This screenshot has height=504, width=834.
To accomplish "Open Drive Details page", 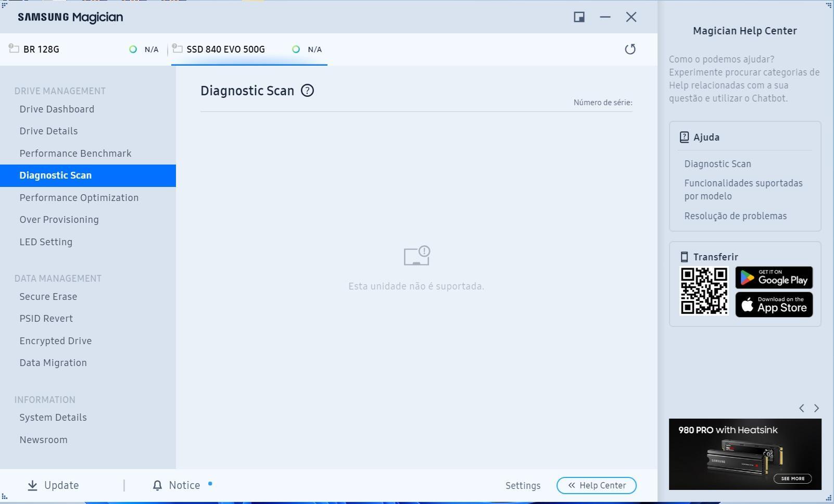I will [48, 131].
